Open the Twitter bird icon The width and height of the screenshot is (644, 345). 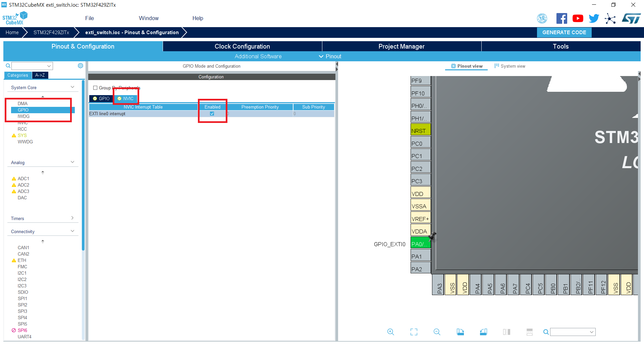click(594, 18)
